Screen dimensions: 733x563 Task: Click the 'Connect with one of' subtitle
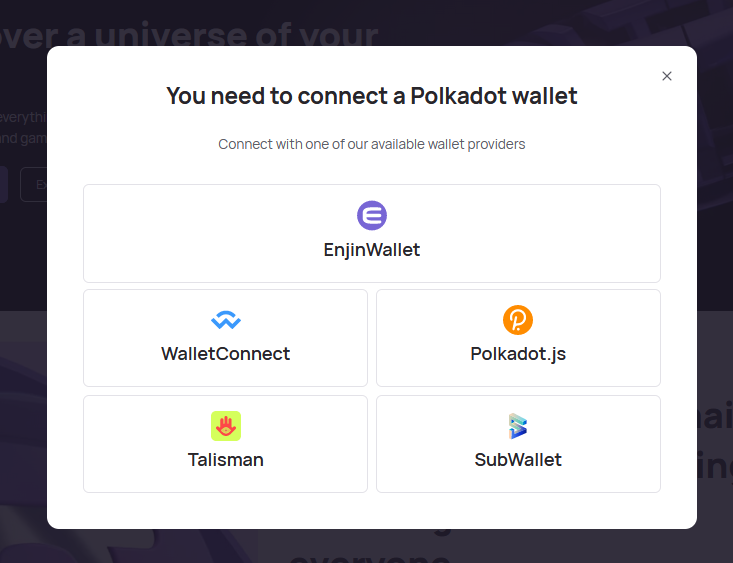coord(372,144)
